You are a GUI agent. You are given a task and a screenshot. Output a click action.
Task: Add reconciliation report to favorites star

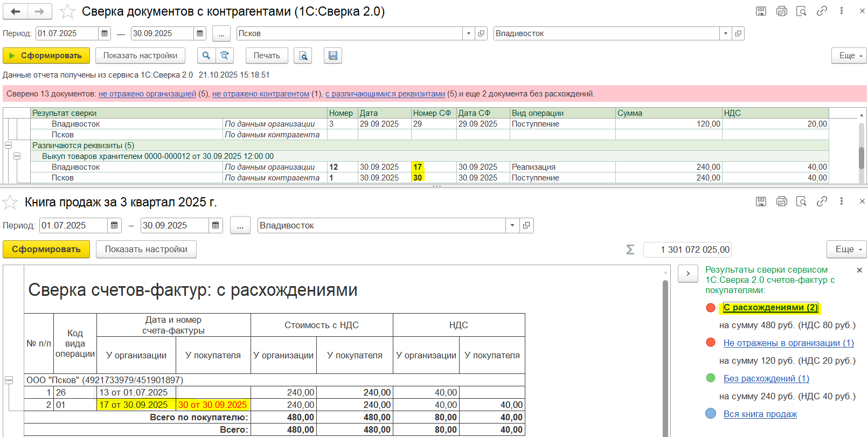point(67,11)
